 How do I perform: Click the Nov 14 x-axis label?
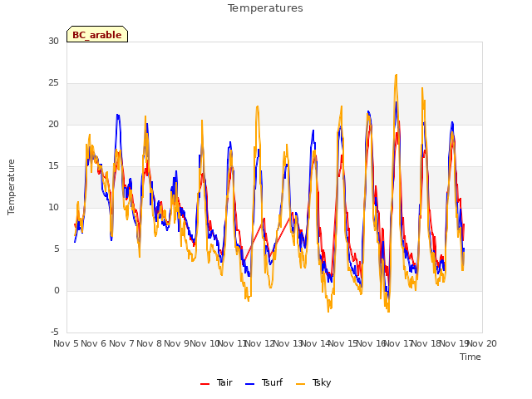(x=316, y=343)
